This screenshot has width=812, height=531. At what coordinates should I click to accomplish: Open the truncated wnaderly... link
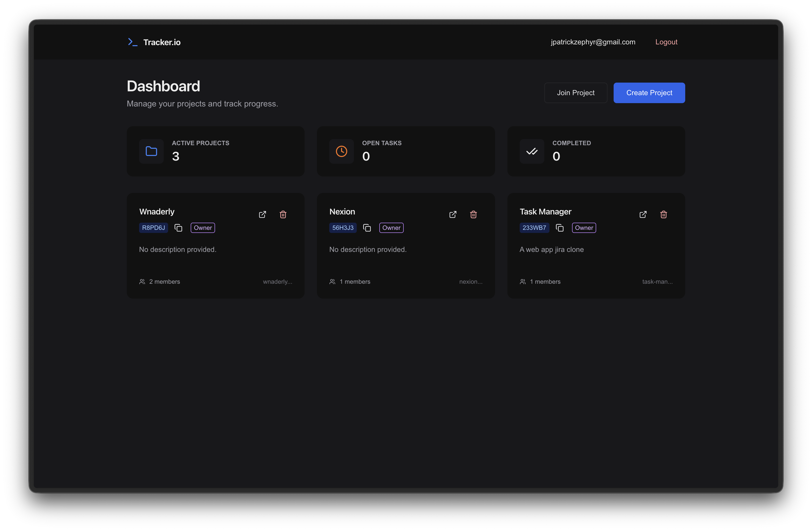coord(277,281)
